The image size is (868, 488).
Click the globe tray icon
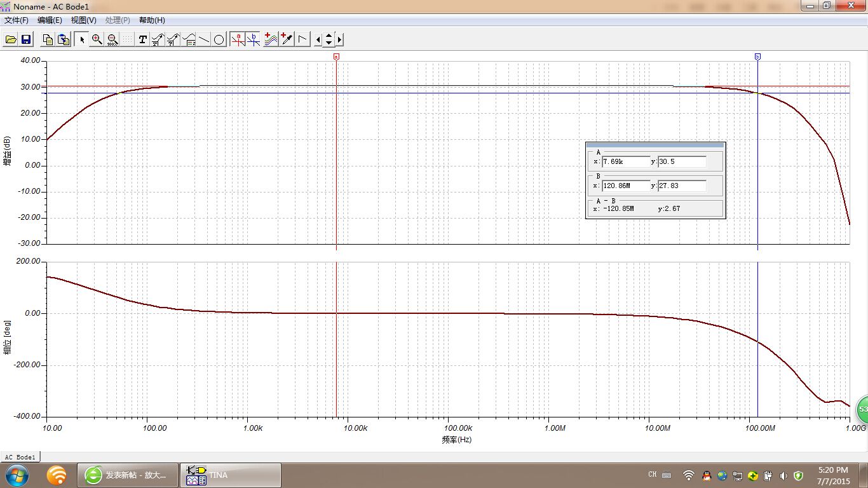coord(722,475)
